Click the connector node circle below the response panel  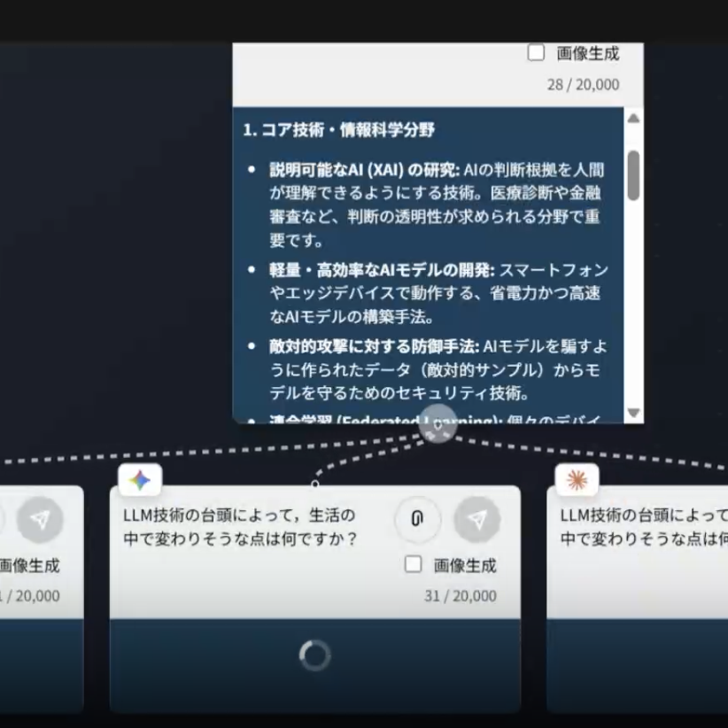click(x=439, y=425)
